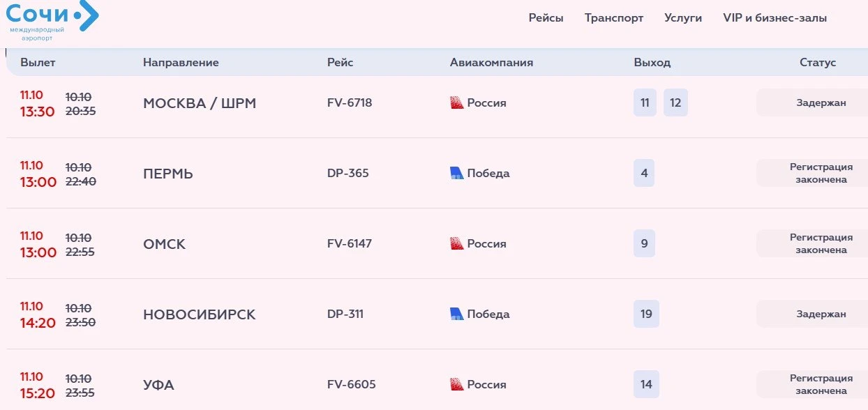Click flight number DP-365
Screen dimensions: 868x410
[x=347, y=174]
